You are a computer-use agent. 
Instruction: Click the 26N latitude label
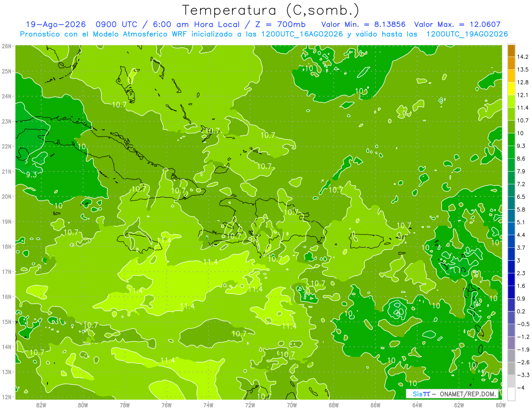(7, 46)
